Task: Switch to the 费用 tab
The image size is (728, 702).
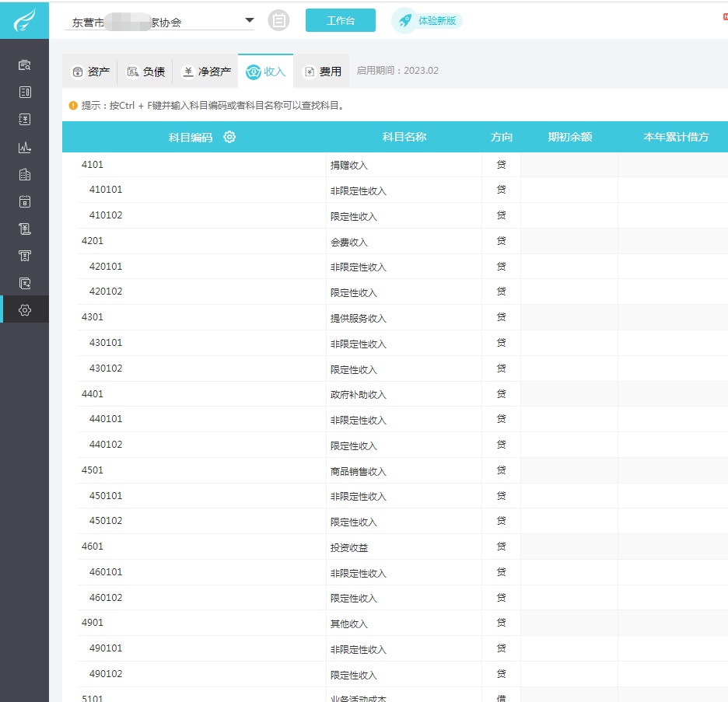Action: pos(321,72)
